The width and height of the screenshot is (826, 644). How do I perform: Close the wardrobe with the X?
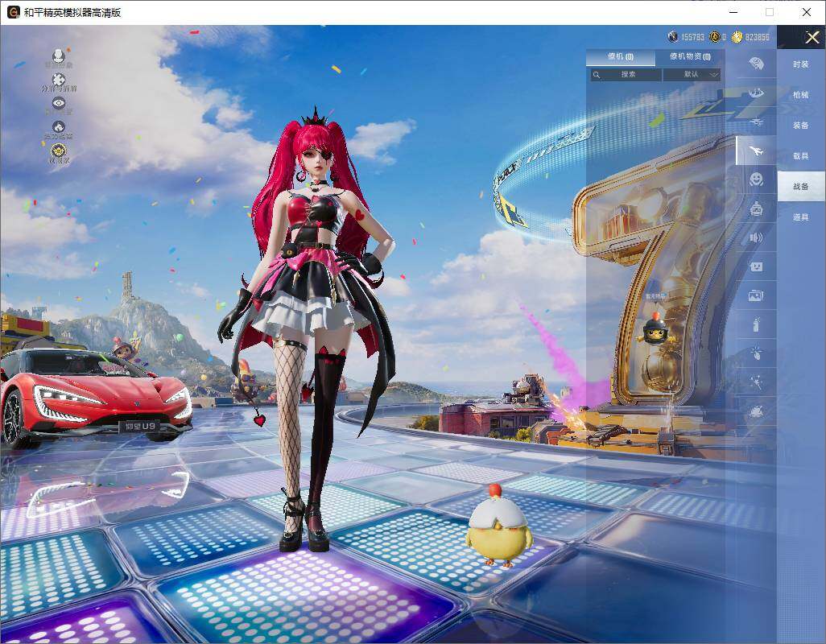click(812, 37)
